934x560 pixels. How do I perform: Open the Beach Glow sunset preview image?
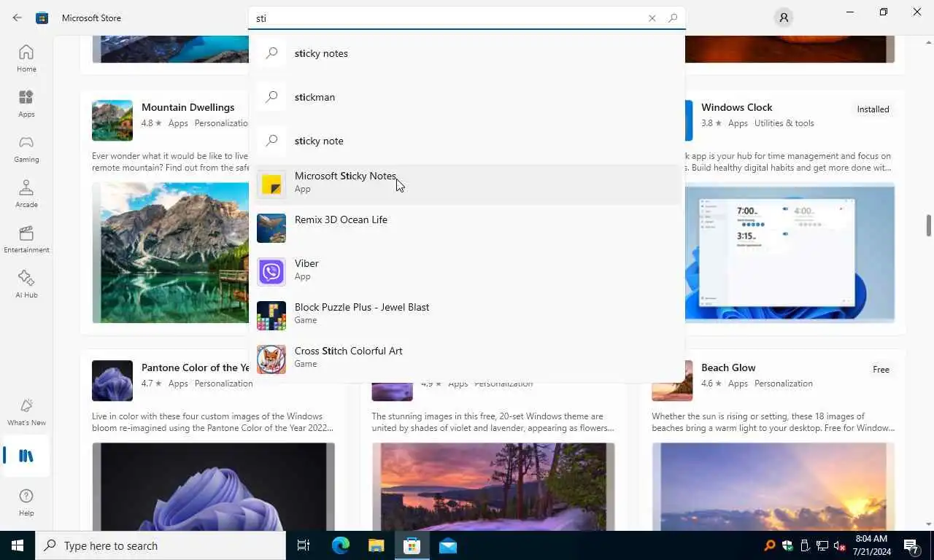(773, 486)
